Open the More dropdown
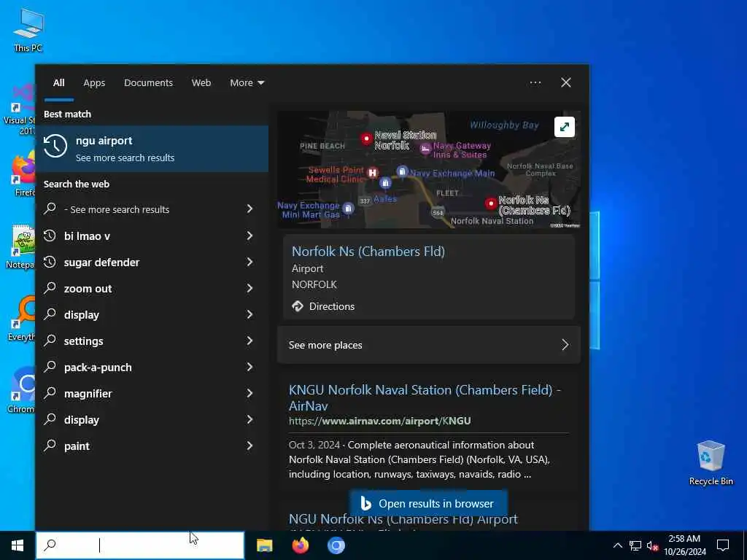This screenshot has height=560, width=747. tap(247, 82)
